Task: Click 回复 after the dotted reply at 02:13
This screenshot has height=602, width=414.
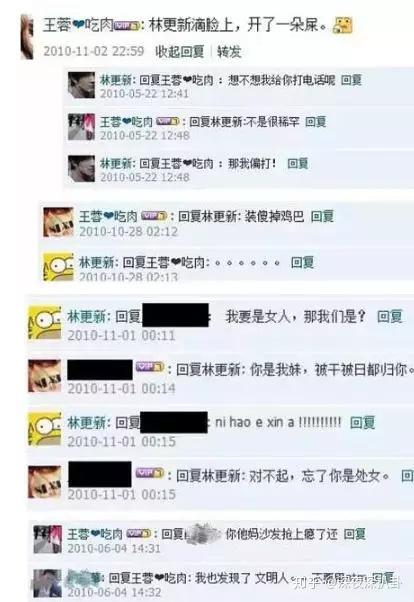Action: [303, 263]
